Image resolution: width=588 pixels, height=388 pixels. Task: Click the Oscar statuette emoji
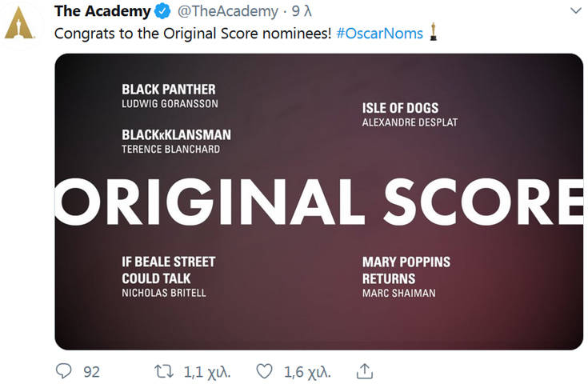click(433, 32)
